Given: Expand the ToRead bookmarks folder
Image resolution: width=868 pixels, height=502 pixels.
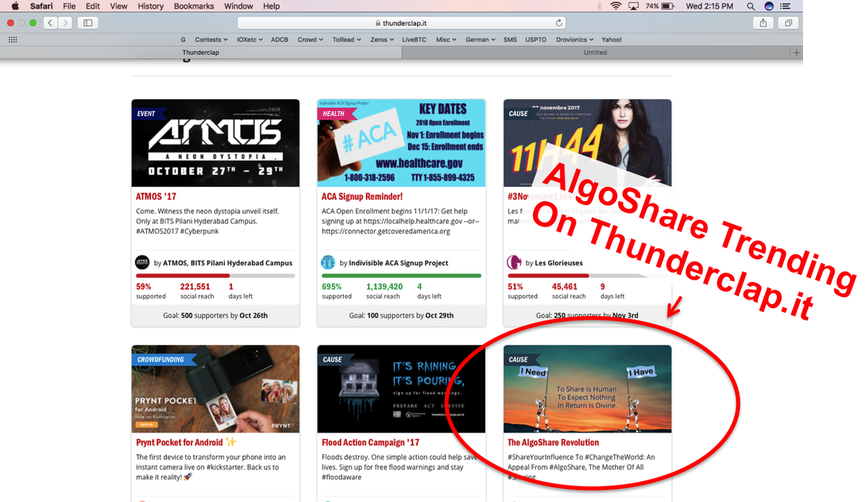Looking at the screenshot, I should pyautogui.click(x=347, y=40).
